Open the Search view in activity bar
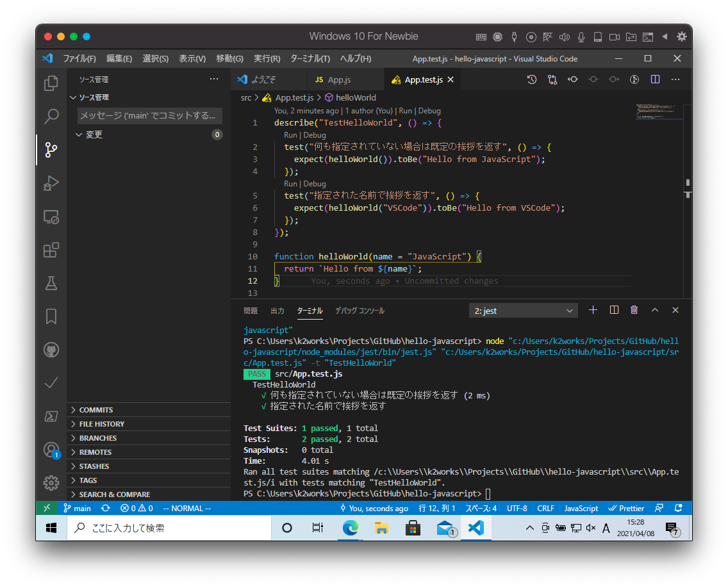 click(51, 117)
